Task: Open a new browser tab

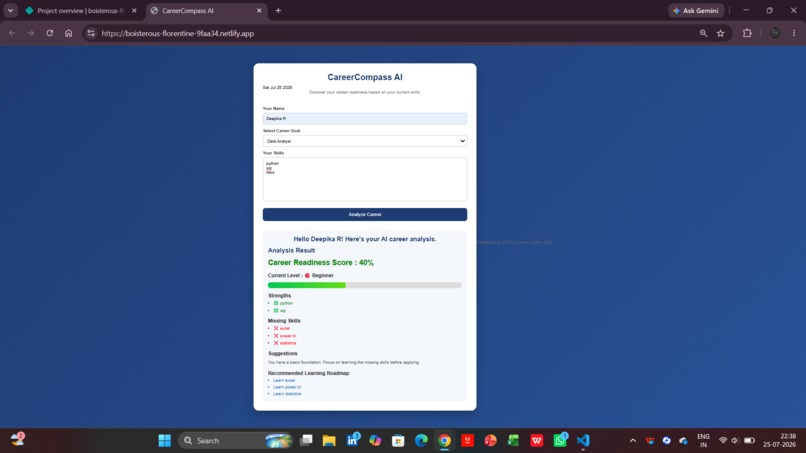Action: [278, 10]
